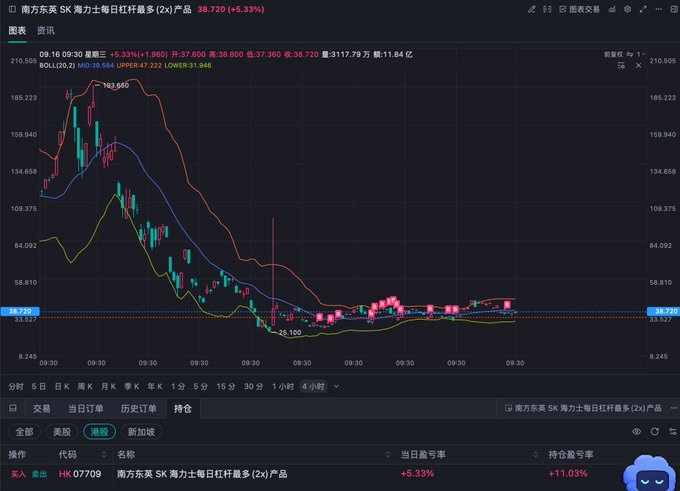Select 1小时 chart period

coord(283,386)
